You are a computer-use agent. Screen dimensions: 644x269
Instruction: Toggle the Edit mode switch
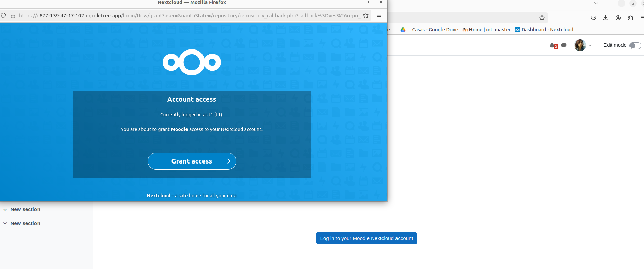coord(635,46)
